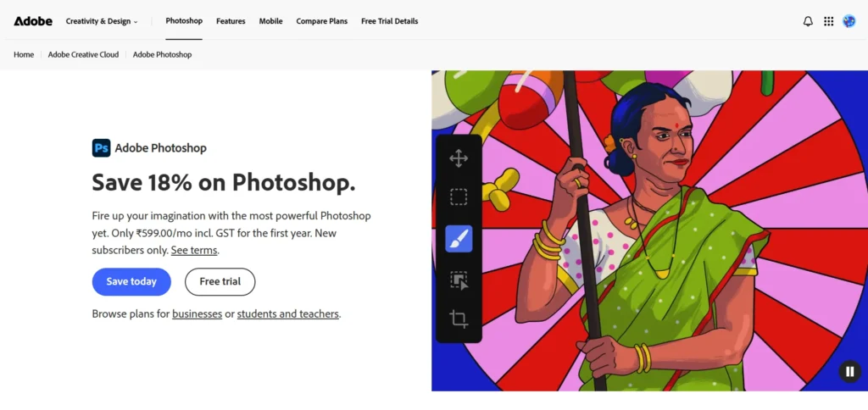Expand the Creativity & Design menu
Image resolution: width=868 pixels, height=410 pixels.
point(102,21)
